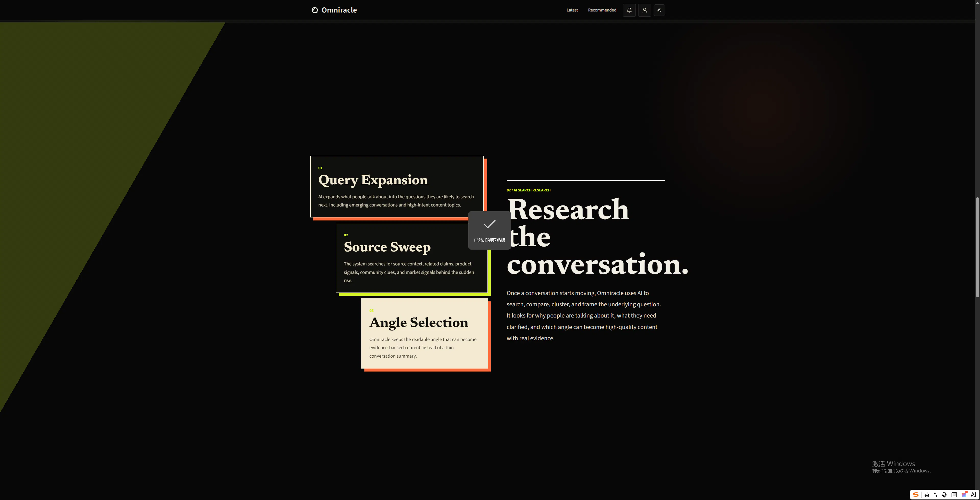980x500 pixels.
Task: Click the Query Expansion card heading
Action: point(373,180)
